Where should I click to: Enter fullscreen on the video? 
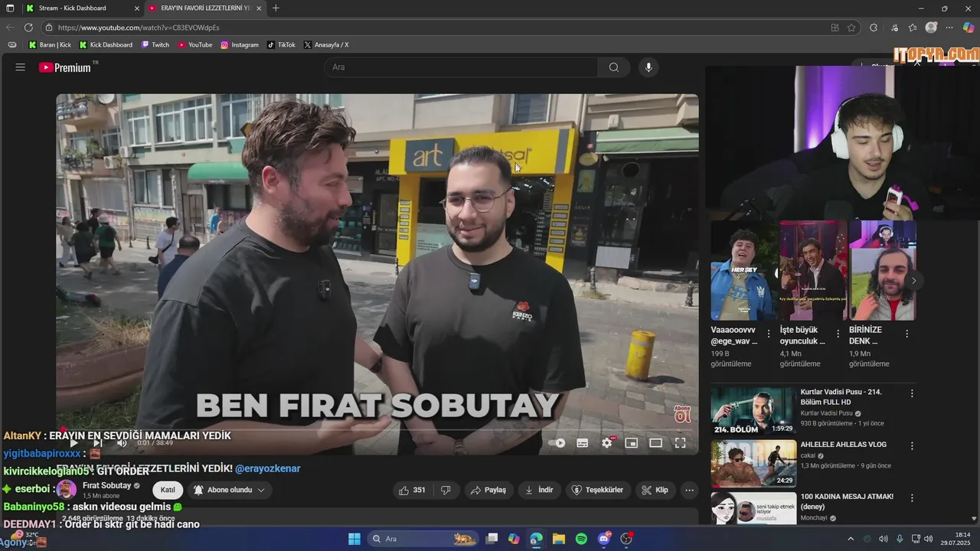click(x=680, y=442)
